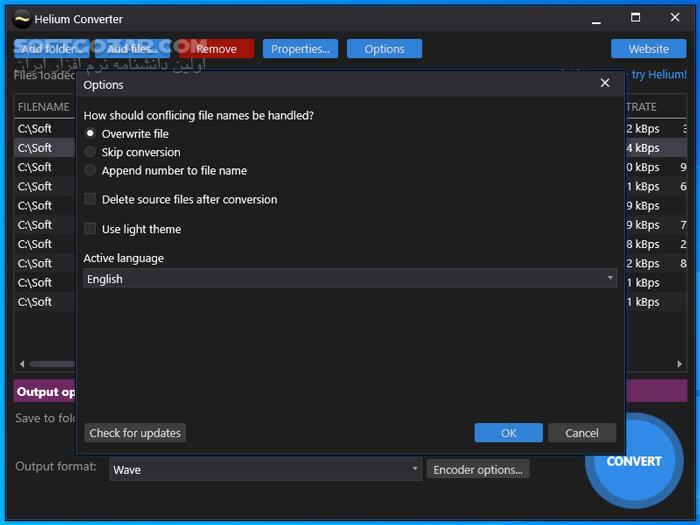Select the Overwrite file radio option

point(91,134)
